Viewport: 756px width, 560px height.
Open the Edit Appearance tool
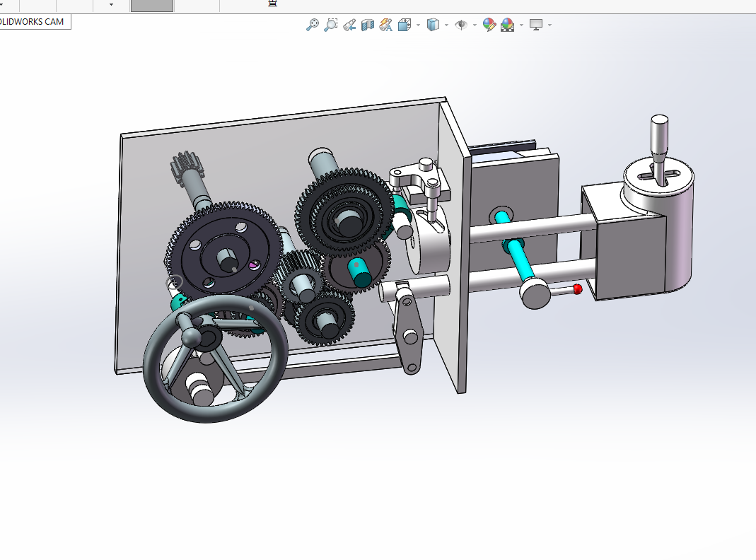point(489,25)
